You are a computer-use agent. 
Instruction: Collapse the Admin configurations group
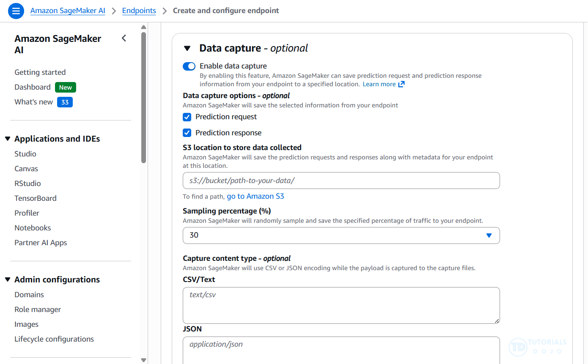click(x=8, y=280)
